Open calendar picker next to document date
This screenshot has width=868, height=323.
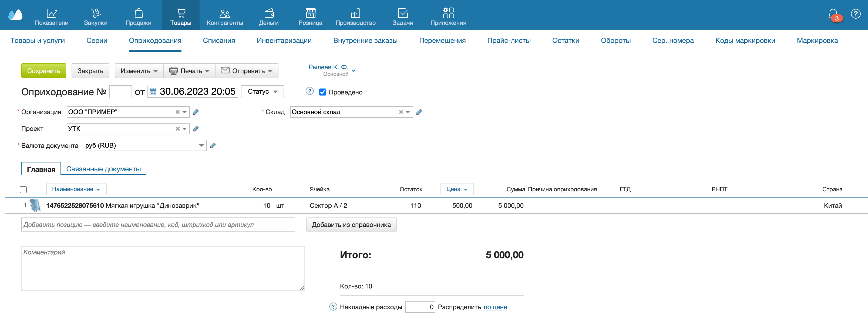click(153, 92)
